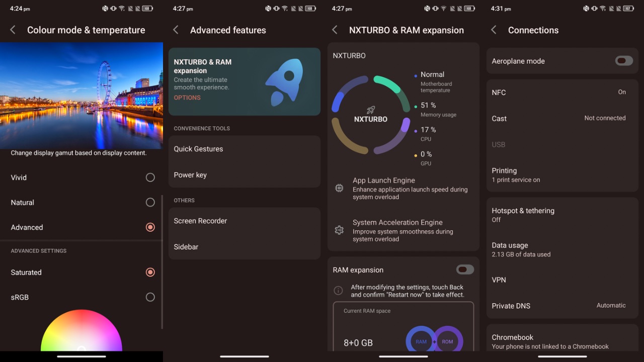
Task: Open Data usage
Action: point(562,249)
